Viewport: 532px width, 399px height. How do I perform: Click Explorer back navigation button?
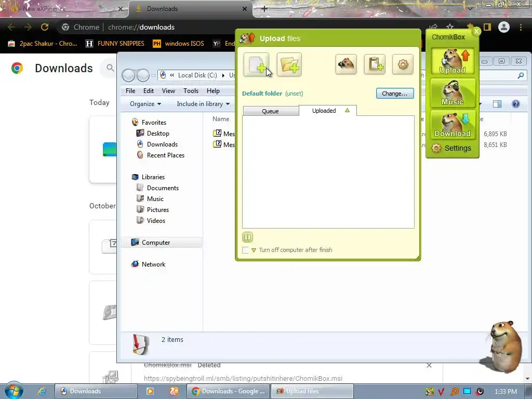[x=129, y=75]
